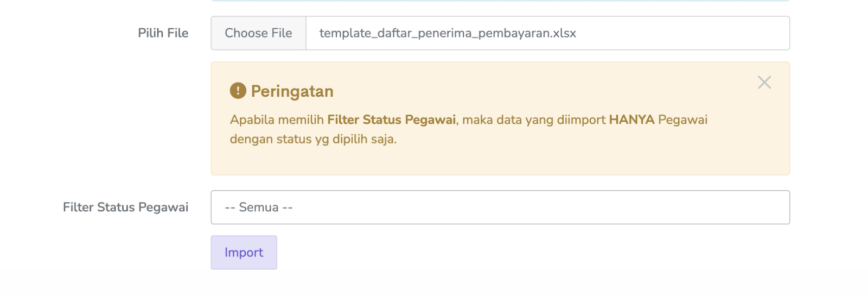Click the bold word HANYA in warning

[631, 120]
